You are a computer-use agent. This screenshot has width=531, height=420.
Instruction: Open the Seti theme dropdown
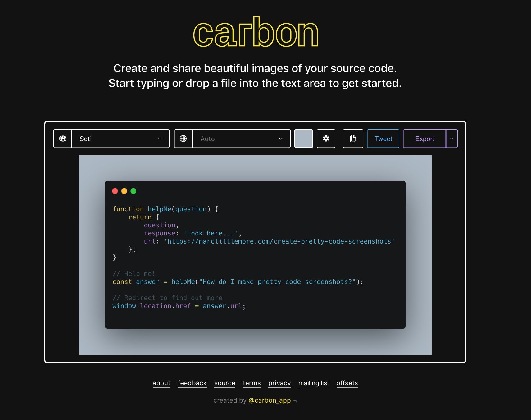tap(120, 139)
